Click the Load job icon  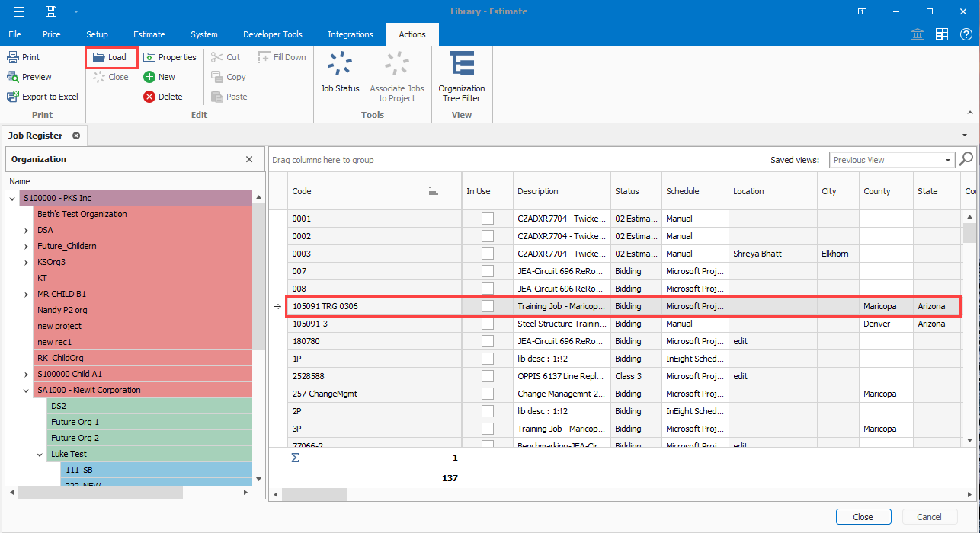click(x=100, y=57)
